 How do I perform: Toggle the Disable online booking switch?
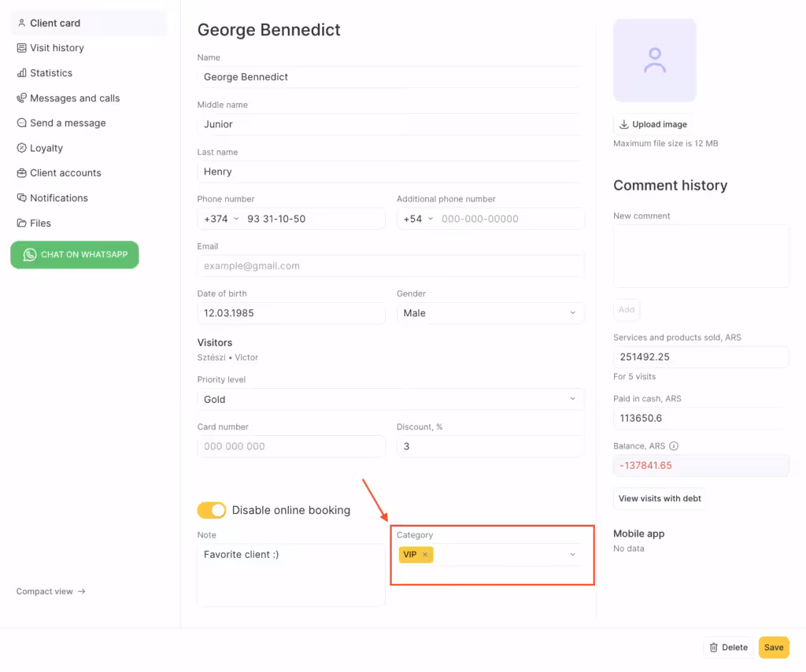click(x=212, y=511)
